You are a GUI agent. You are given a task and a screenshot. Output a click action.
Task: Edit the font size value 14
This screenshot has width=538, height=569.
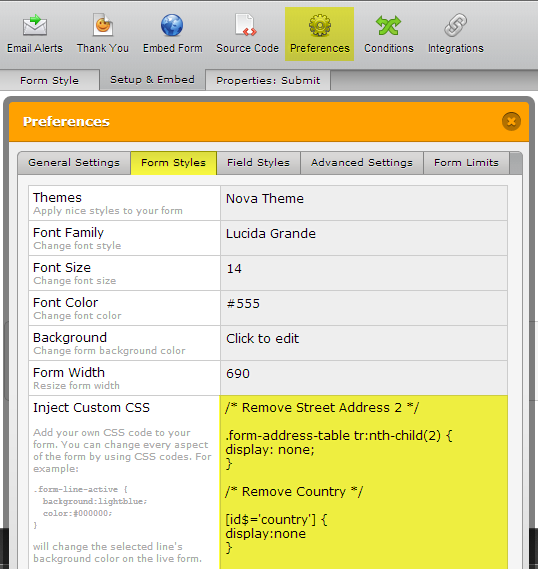coord(364,273)
